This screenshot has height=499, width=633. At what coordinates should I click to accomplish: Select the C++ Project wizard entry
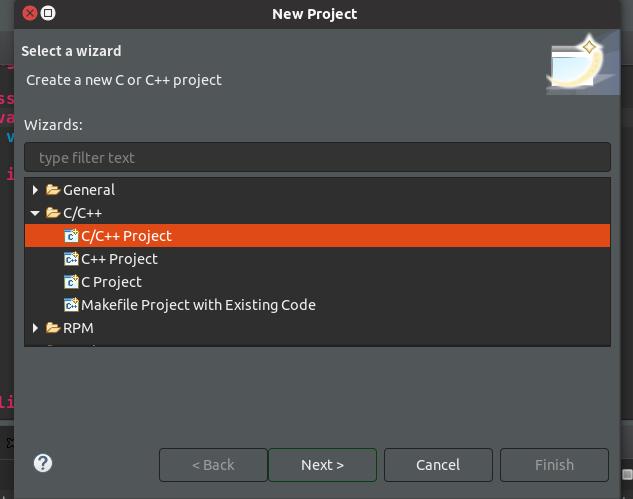(x=119, y=259)
